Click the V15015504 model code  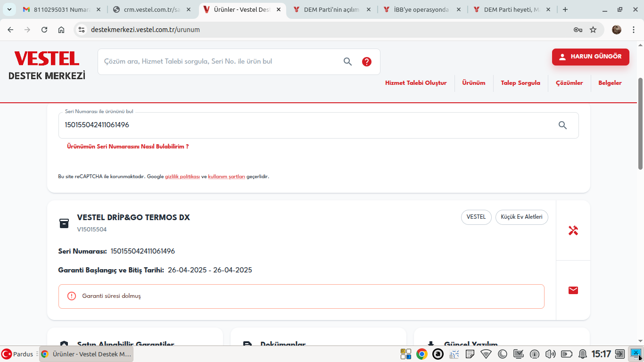point(92,230)
